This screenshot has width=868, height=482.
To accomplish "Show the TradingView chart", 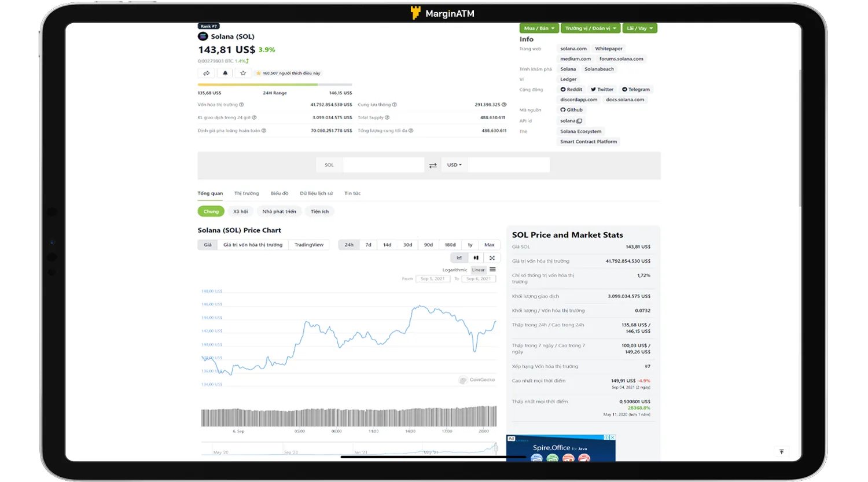I will click(309, 245).
